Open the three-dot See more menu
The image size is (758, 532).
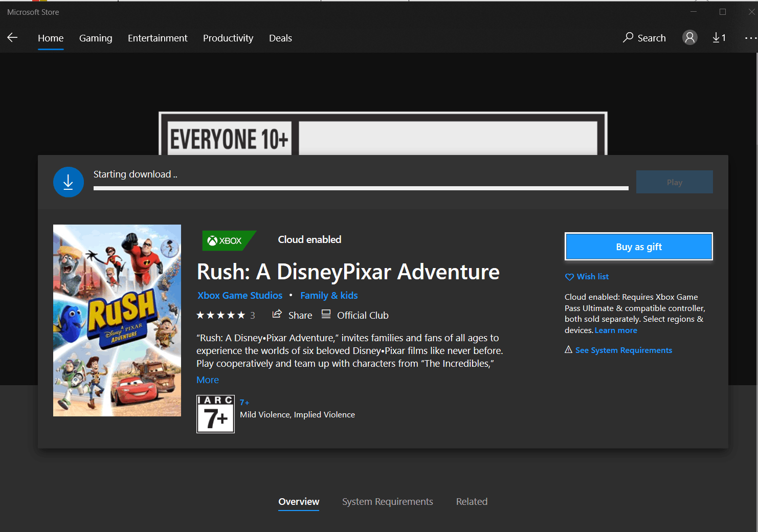coord(750,38)
